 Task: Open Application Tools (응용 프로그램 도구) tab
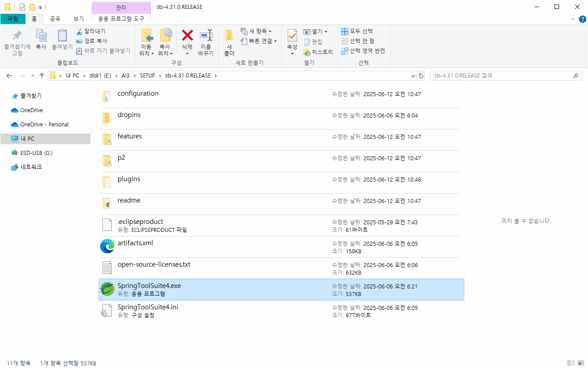(x=121, y=19)
